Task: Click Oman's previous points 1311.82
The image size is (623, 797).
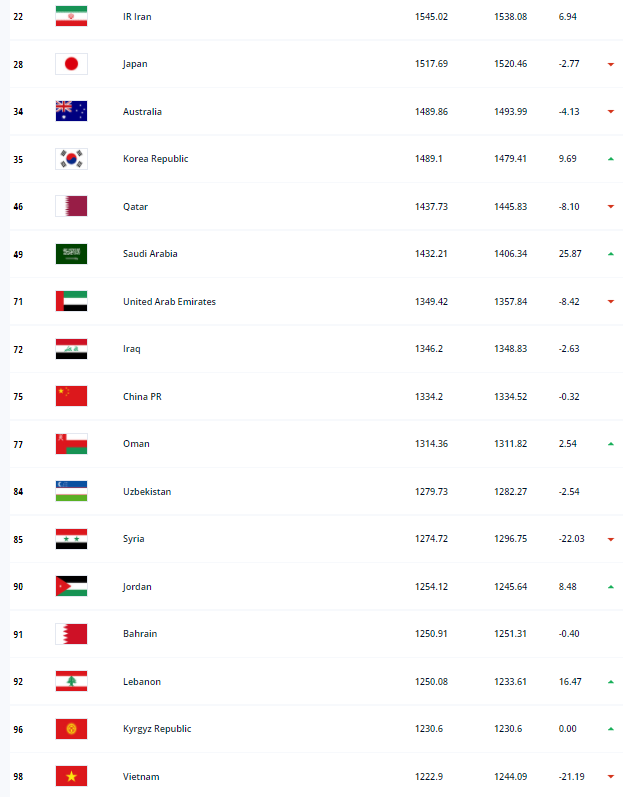Action: [x=511, y=444]
